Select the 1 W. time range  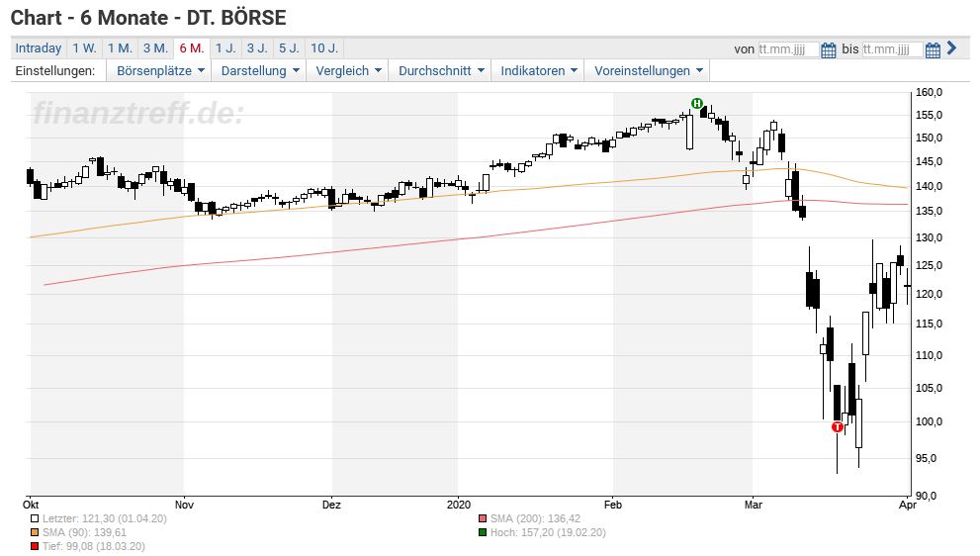click(x=84, y=48)
